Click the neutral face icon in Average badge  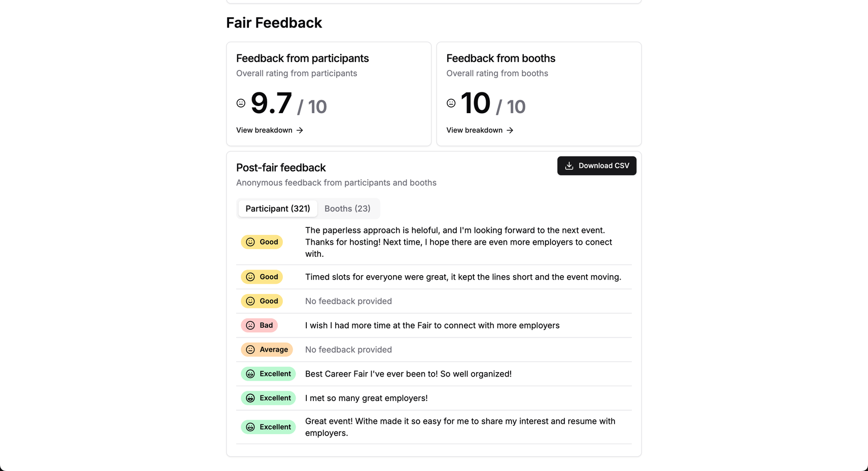pyautogui.click(x=250, y=350)
